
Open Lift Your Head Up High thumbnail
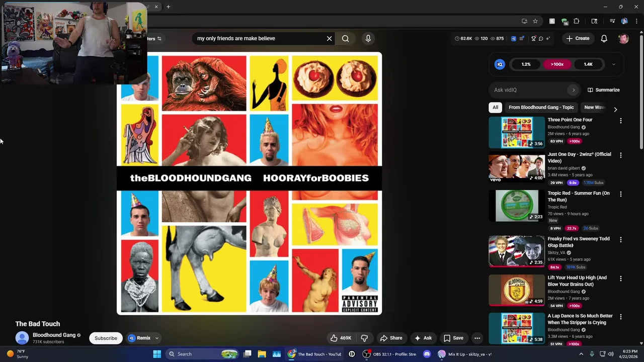[x=517, y=290]
